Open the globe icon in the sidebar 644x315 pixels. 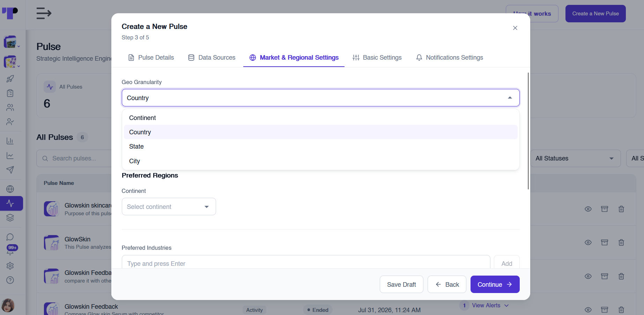[x=10, y=189]
